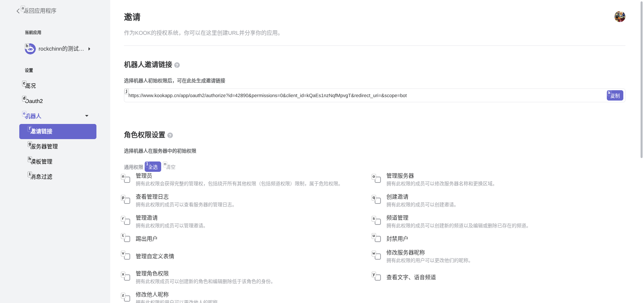Open the 概况 settings page
Viewport: 644px width, 303px height.
tap(30, 86)
